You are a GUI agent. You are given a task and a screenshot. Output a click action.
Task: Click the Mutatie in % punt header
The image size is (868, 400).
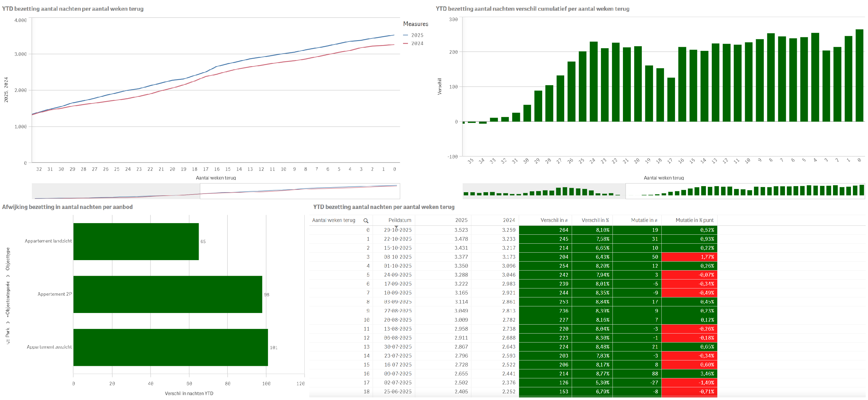tap(694, 220)
